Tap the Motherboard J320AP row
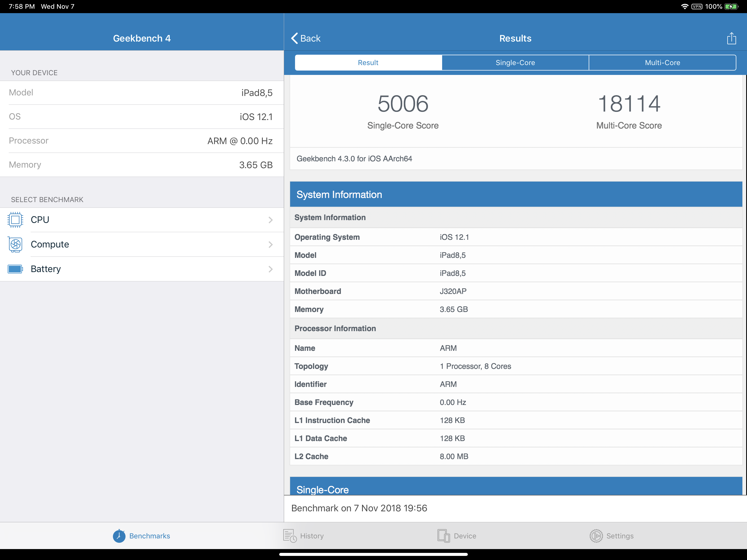The width and height of the screenshot is (747, 560). coord(516,291)
